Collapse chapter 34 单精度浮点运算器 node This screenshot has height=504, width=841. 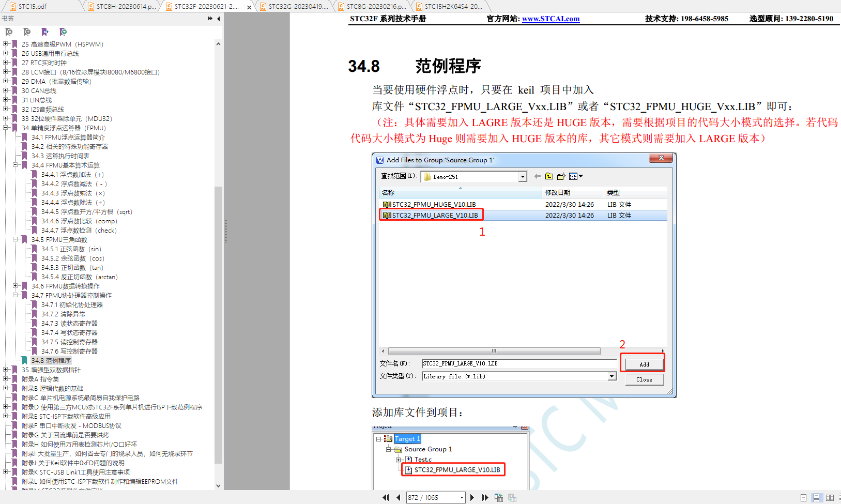(6, 128)
